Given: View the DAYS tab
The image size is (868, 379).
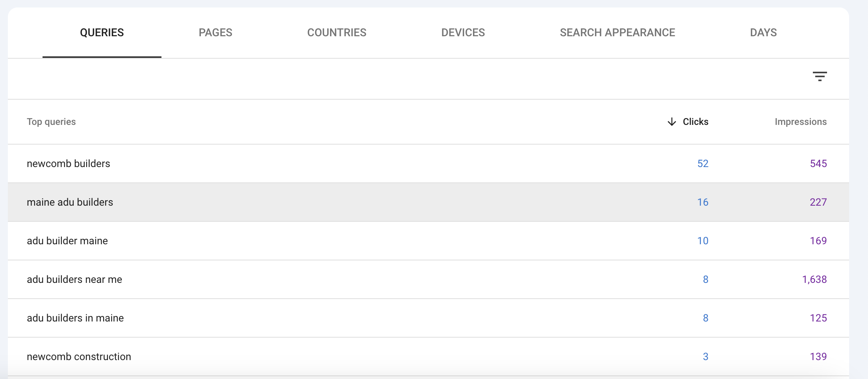Looking at the screenshot, I should 763,33.
